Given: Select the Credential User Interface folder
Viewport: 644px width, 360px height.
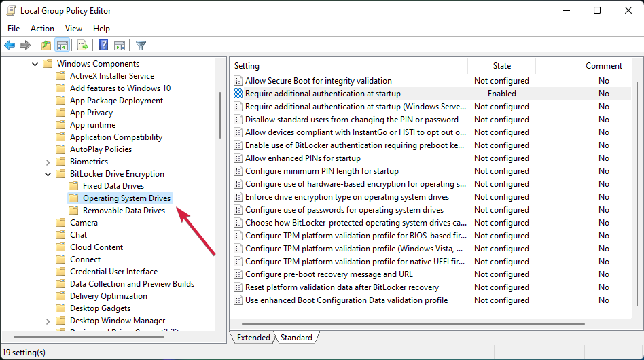Looking at the screenshot, I should point(113,272).
